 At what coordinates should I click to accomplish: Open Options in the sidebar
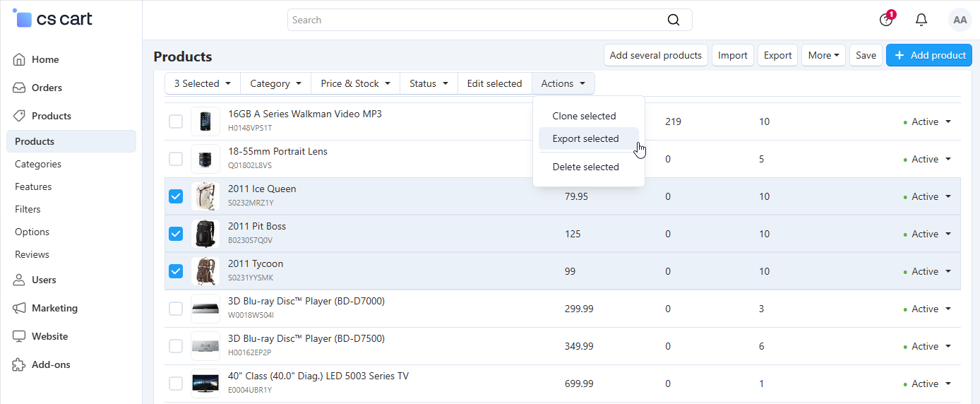(x=32, y=232)
